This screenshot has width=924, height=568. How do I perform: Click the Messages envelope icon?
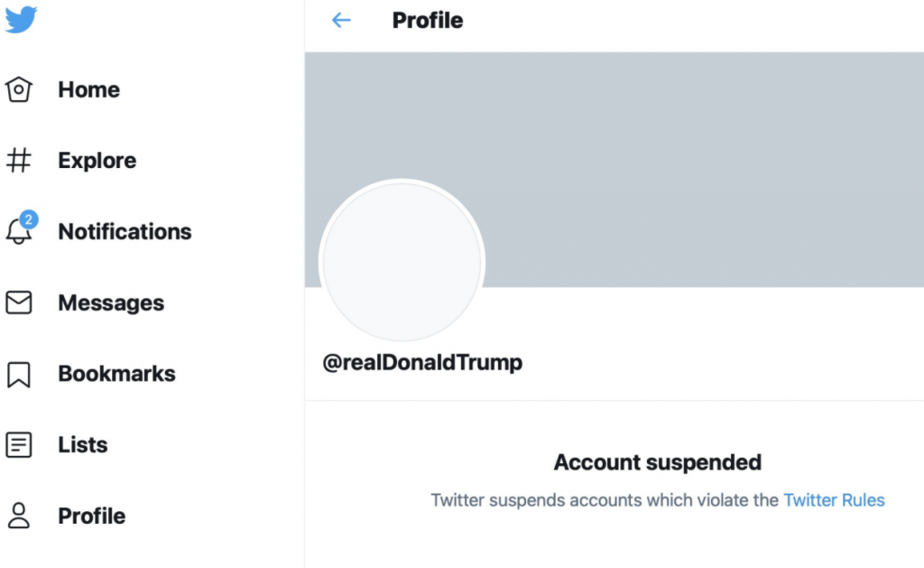(x=19, y=303)
